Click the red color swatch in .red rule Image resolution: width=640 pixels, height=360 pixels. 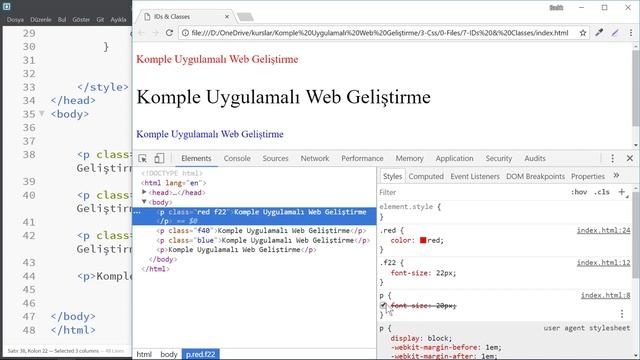point(423,240)
